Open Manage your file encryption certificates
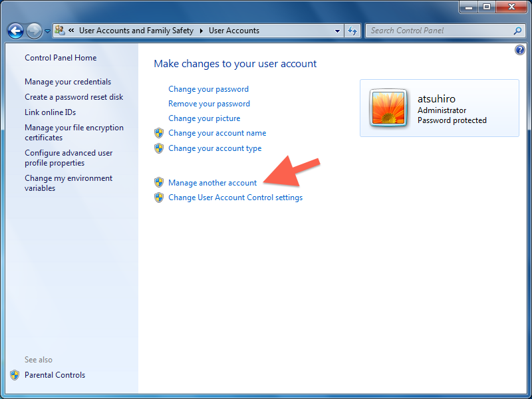 pos(74,132)
